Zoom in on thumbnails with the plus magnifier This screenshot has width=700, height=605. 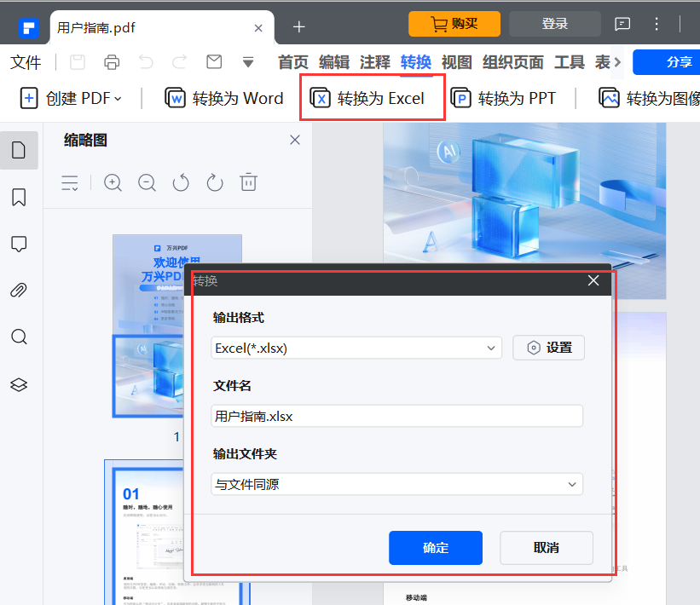113,182
